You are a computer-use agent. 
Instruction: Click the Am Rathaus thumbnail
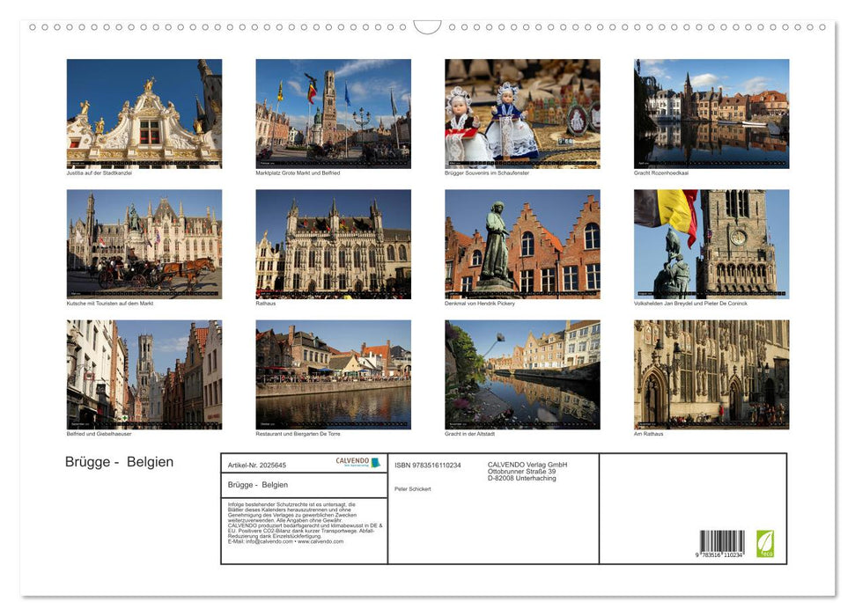[x=710, y=373]
